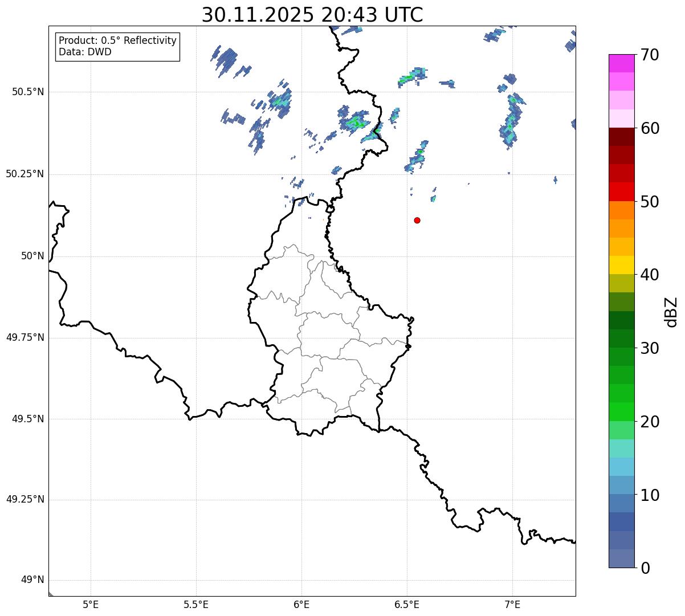
Task: Click the 6°E longitude axis label
Action: tap(301, 605)
